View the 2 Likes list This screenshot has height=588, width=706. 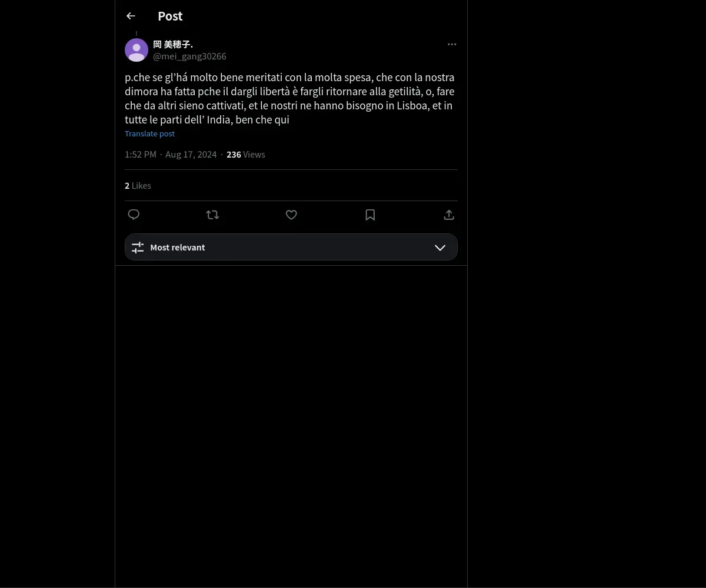[x=138, y=185]
